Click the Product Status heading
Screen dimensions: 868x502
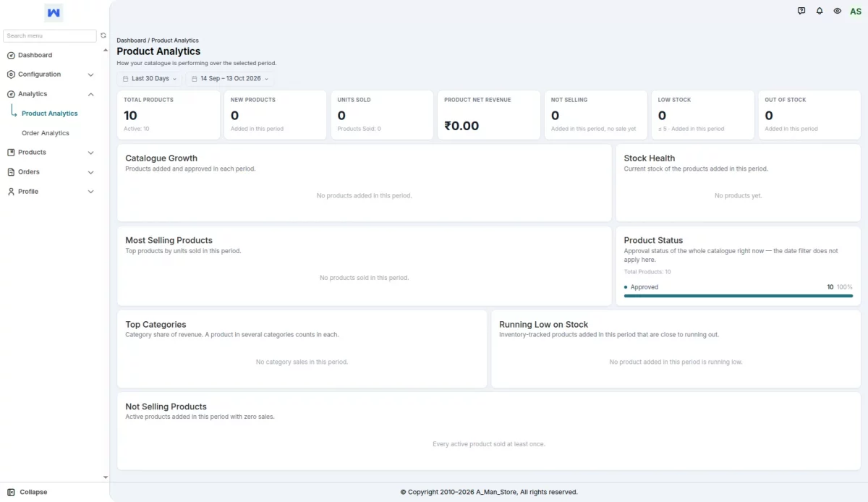(x=653, y=240)
